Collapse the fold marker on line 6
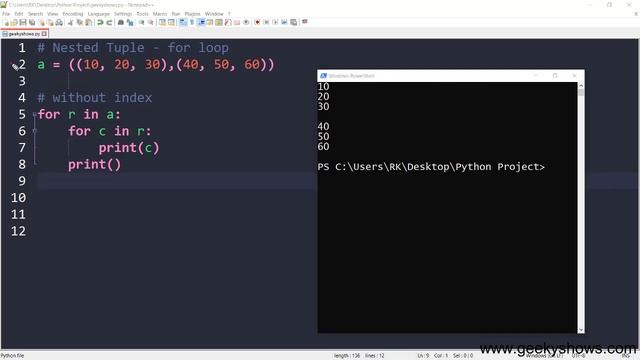The image size is (640, 360). point(35,131)
